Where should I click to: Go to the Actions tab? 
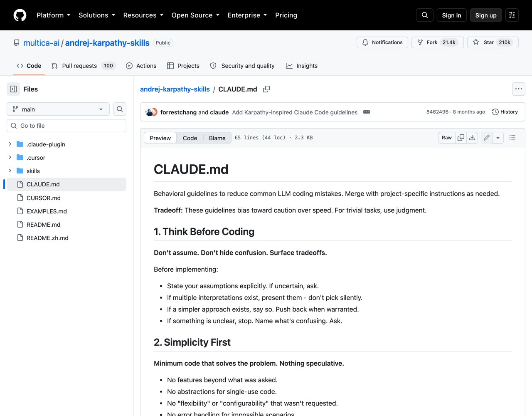click(141, 66)
